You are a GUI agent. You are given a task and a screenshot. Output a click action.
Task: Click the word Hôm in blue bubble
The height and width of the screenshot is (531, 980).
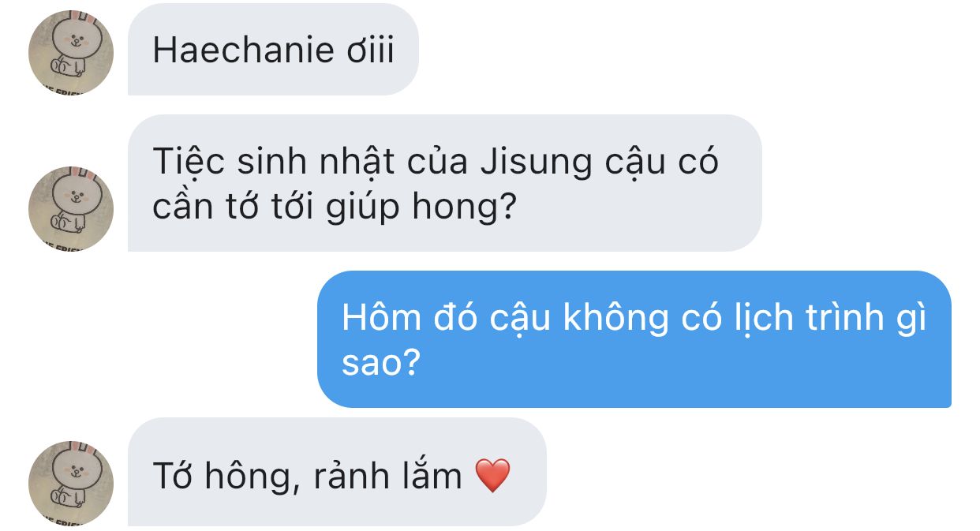pos(379,318)
